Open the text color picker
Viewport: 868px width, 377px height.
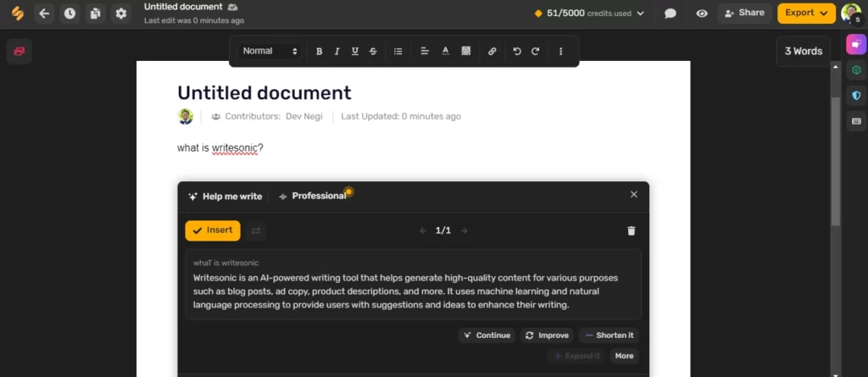pos(445,52)
